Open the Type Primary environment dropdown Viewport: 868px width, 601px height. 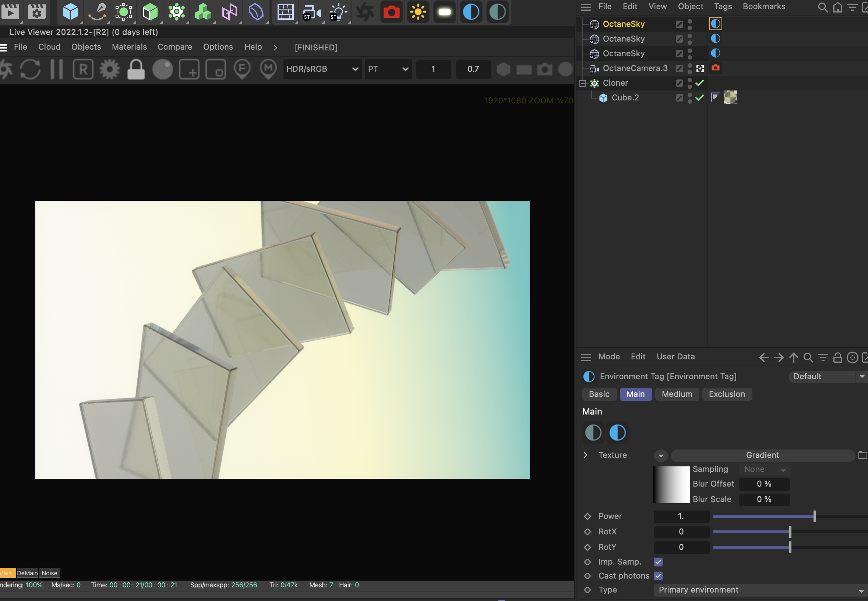[761, 590]
